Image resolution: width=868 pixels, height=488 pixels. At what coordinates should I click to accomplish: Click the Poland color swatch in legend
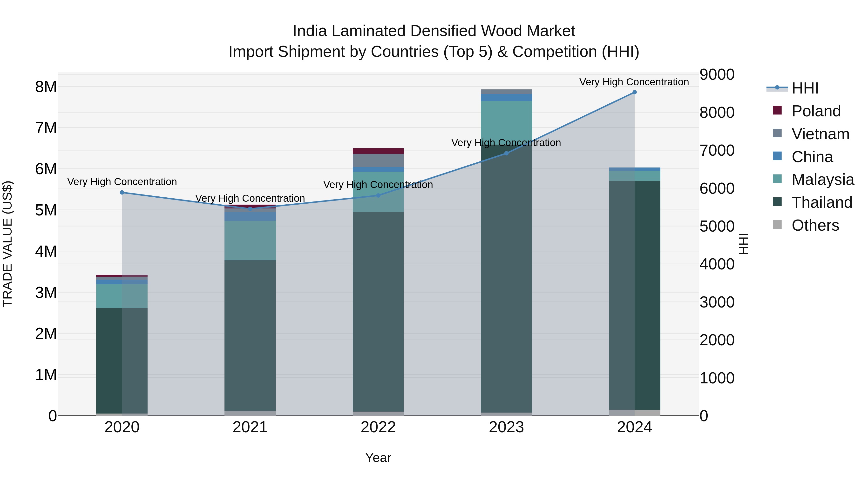pyautogui.click(x=777, y=110)
